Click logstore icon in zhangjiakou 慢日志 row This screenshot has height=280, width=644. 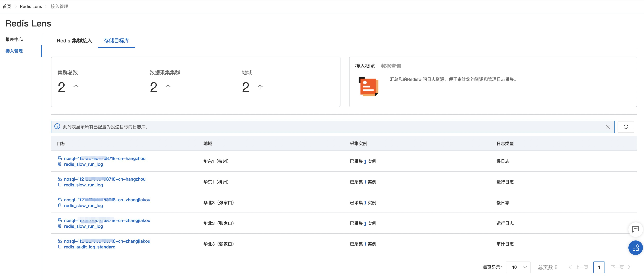[x=60, y=205]
